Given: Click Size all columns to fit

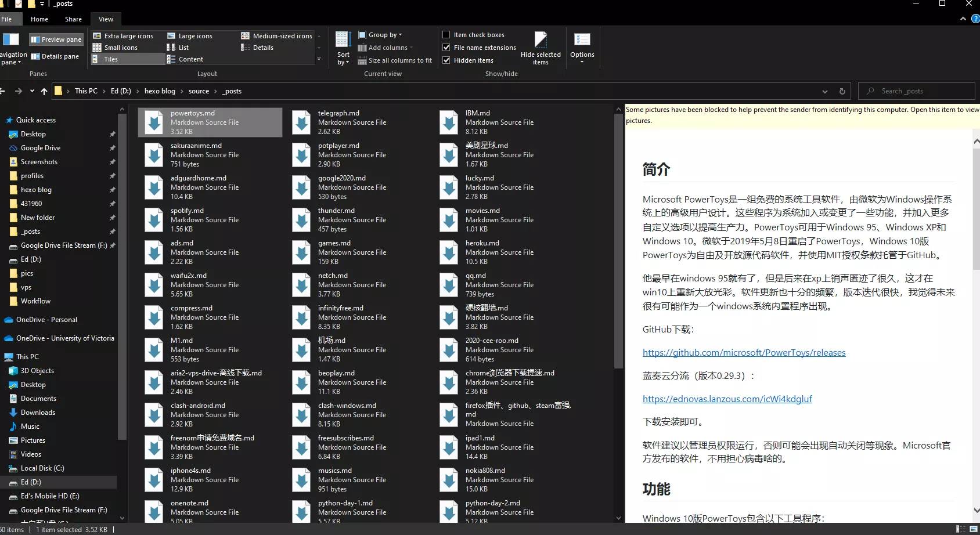Looking at the screenshot, I should coord(395,60).
